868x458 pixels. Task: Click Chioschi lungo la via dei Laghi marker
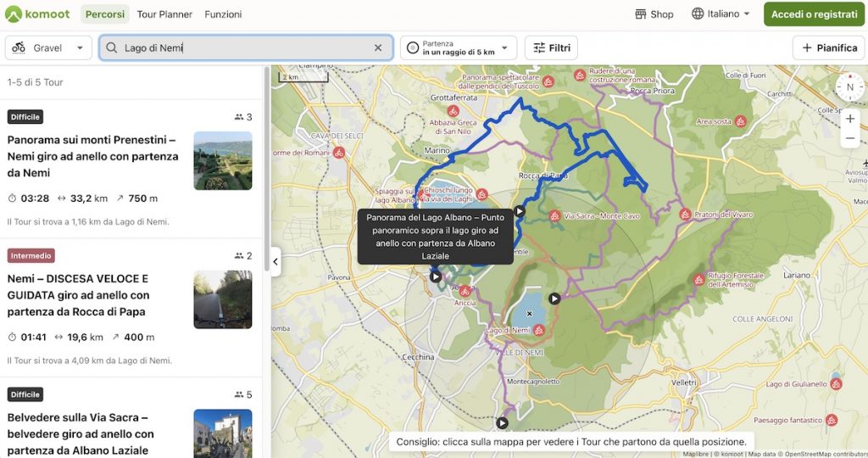[481, 194]
